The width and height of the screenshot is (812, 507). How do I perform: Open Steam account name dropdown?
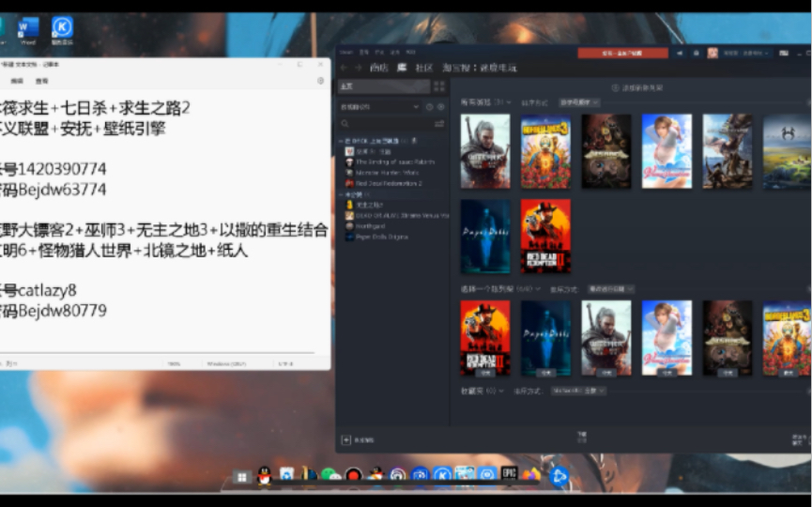pos(745,53)
